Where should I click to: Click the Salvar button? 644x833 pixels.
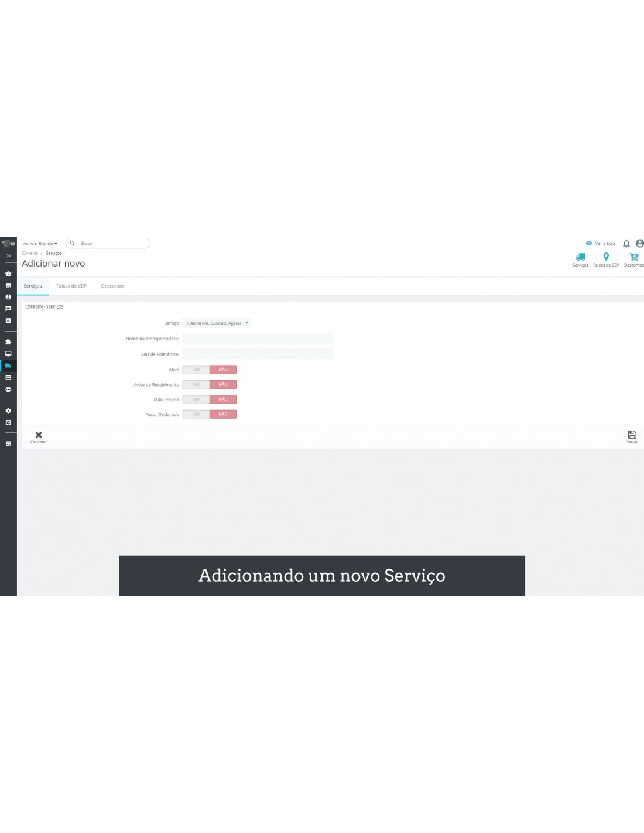pos(632,436)
